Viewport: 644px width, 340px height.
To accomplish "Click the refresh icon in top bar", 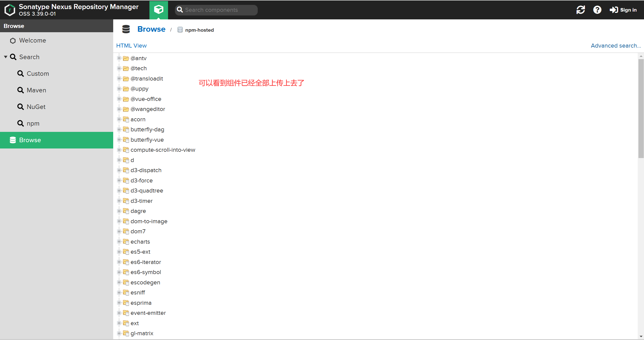I will 580,10.
